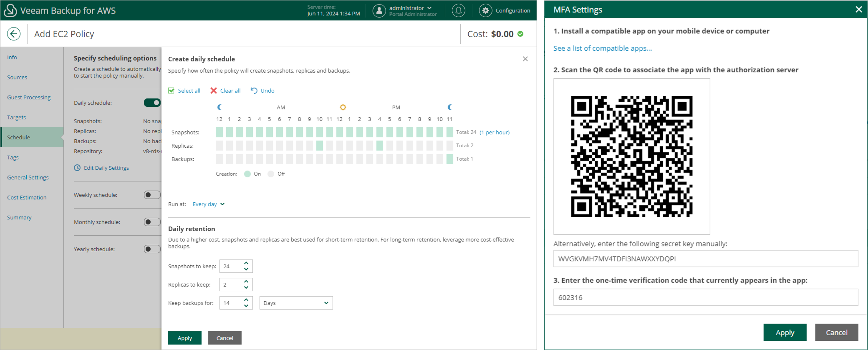
Task: Toggle Backups cell at 11 PM
Action: pyautogui.click(x=449, y=159)
